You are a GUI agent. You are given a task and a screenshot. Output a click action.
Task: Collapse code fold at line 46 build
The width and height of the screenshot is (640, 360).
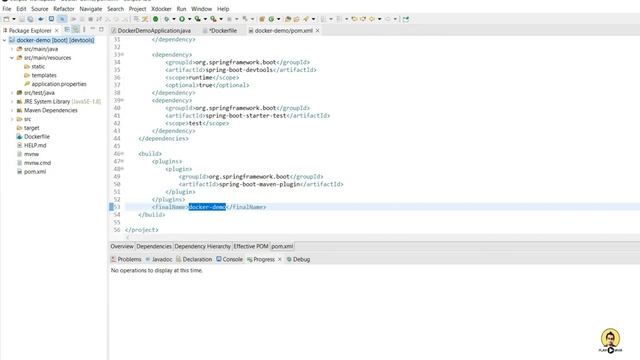tap(122, 154)
